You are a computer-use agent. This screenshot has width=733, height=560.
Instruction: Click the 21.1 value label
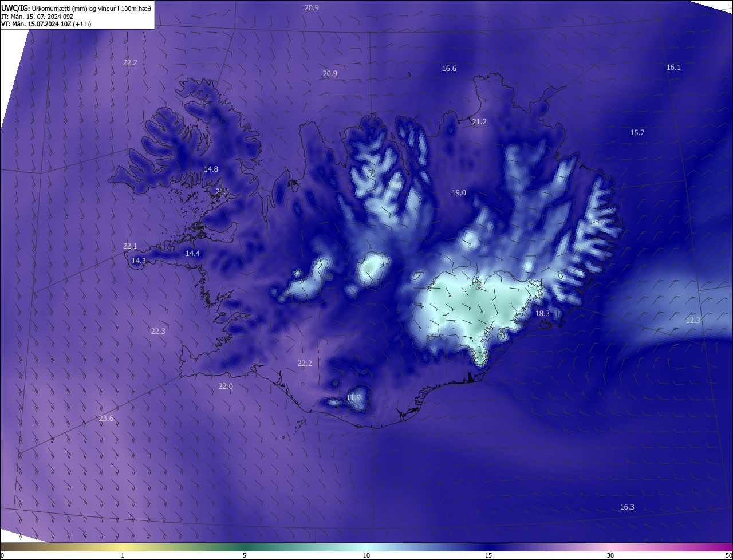point(223,192)
